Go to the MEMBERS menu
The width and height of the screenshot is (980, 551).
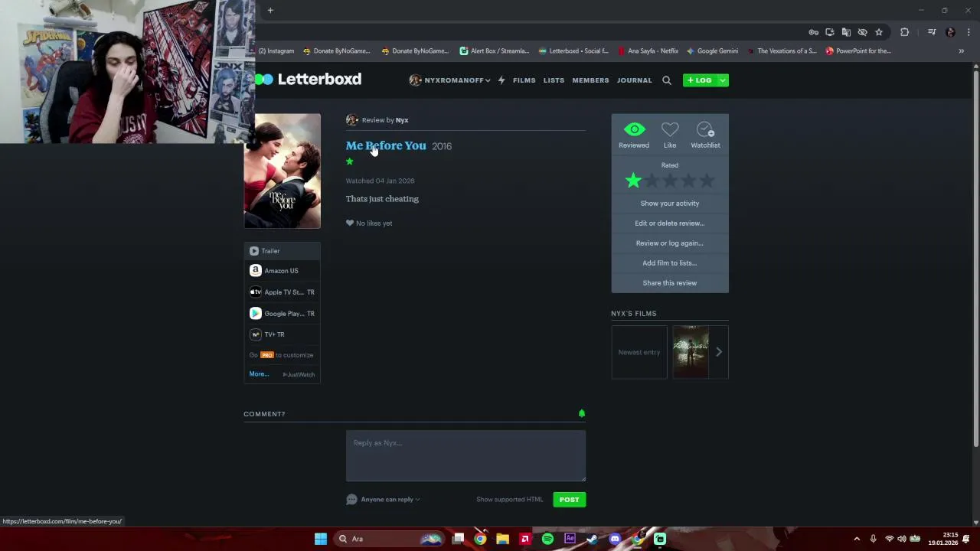tap(590, 80)
